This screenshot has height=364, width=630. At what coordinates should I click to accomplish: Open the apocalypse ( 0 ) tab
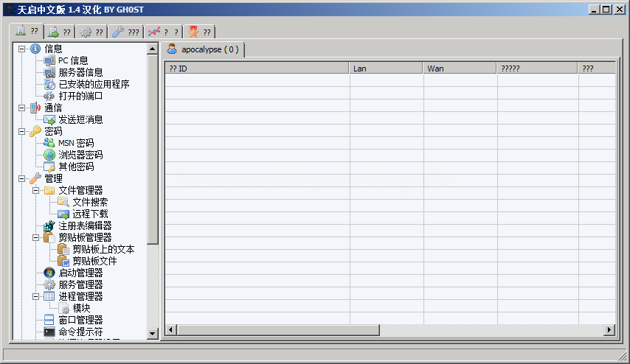(203, 49)
